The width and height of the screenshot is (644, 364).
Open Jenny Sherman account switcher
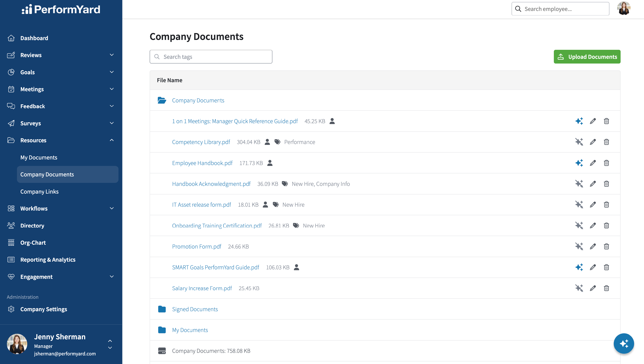110,344
